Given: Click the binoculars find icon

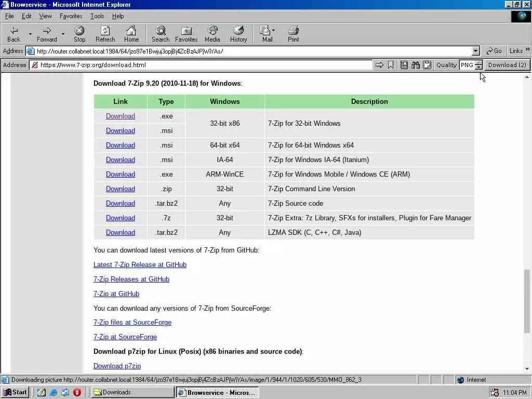Looking at the screenshot, I should [416, 65].
